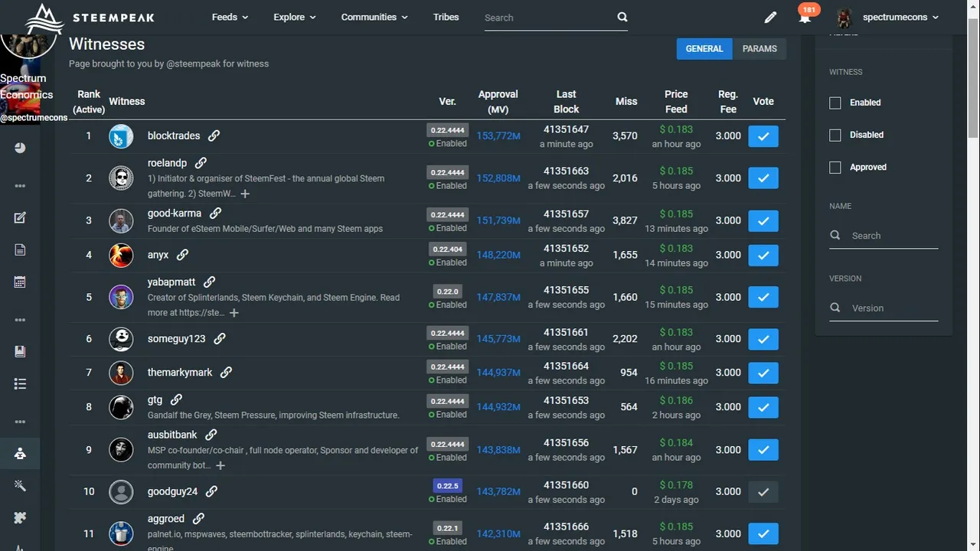980x551 pixels.
Task: Click the link icon next to blocktrades
Action: 214,135
